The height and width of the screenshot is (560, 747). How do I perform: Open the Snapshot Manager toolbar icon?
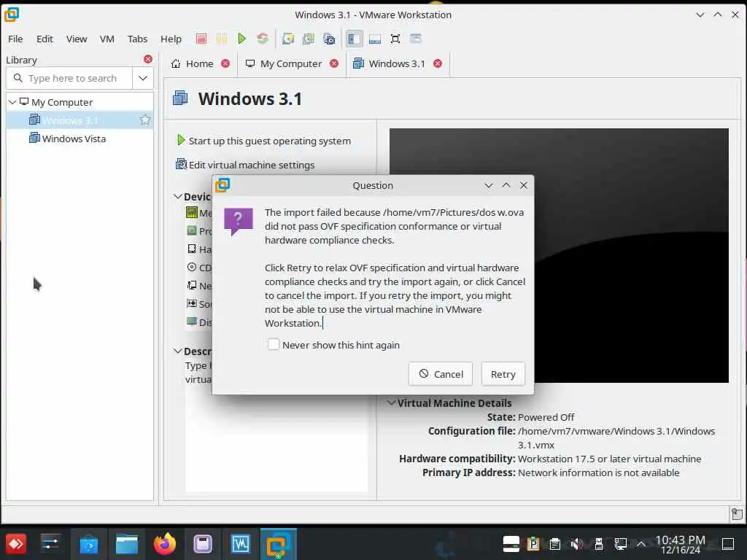pos(329,39)
